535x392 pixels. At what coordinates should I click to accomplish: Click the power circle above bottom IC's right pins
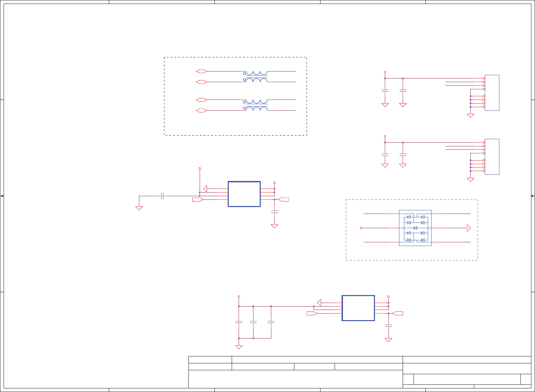(x=388, y=297)
